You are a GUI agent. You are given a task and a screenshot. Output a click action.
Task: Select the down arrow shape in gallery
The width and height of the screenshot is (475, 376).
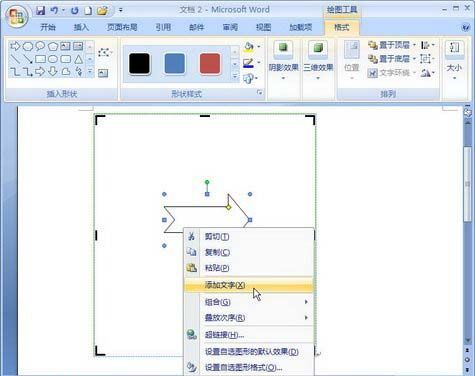tap(53, 71)
